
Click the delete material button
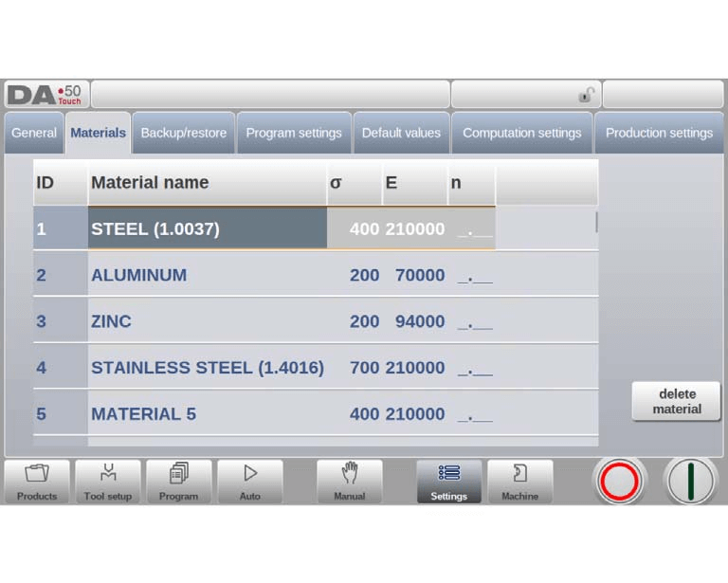pos(676,401)
